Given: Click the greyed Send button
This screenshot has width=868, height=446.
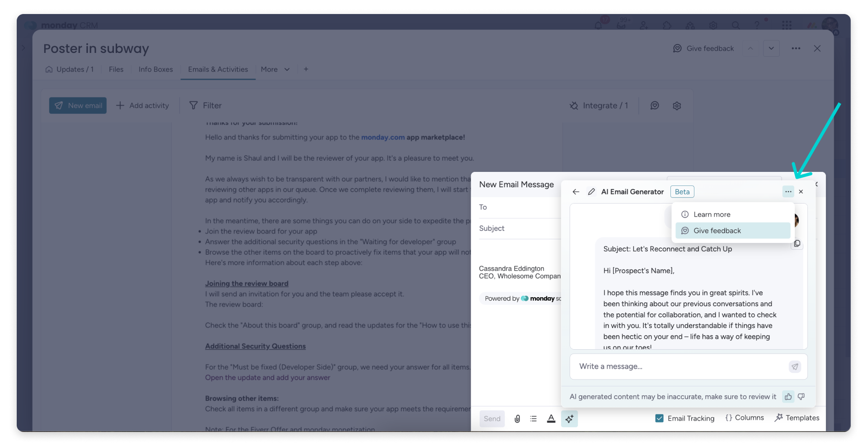Looking at the screenshot, I should [x=492, y=419].
